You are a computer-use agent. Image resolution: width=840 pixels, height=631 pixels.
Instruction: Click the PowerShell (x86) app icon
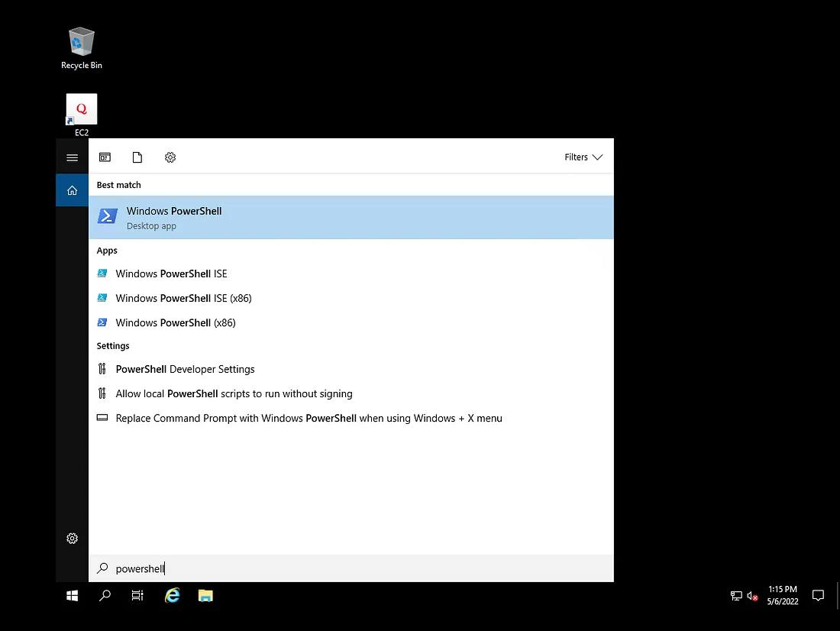[102, 322]
